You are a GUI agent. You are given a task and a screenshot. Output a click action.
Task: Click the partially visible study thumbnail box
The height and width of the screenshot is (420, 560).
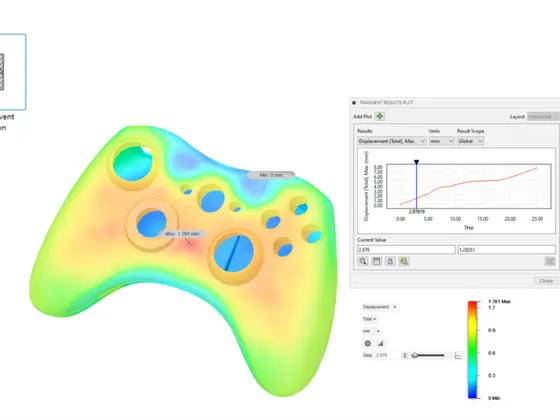coord(13,72)
